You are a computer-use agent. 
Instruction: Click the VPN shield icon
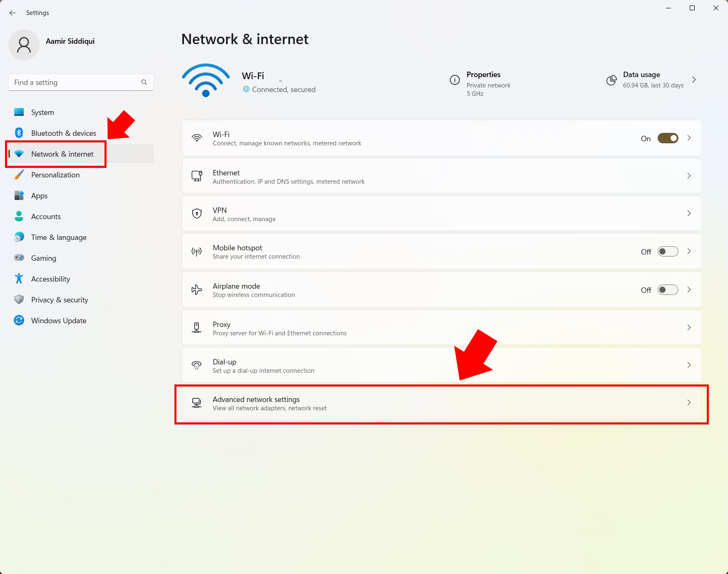click(x=196, y=214)
